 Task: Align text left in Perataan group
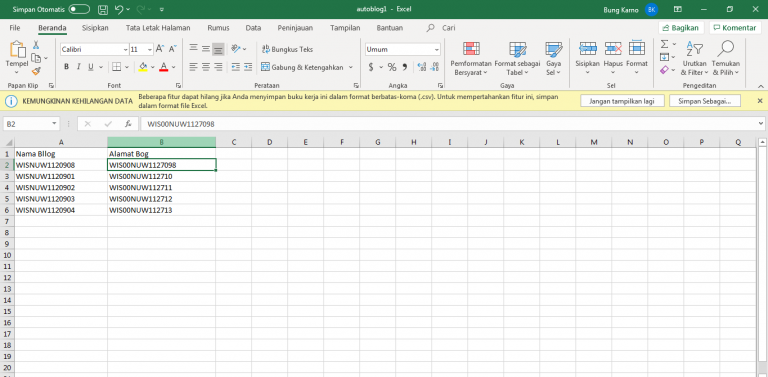click(x=193, y=67)
